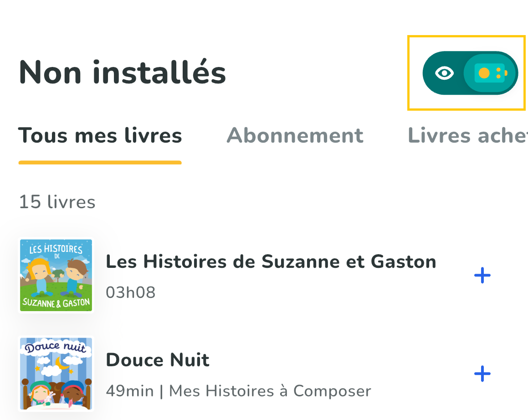Open the Douce nuit cover thumbnail

pos(56,374)
